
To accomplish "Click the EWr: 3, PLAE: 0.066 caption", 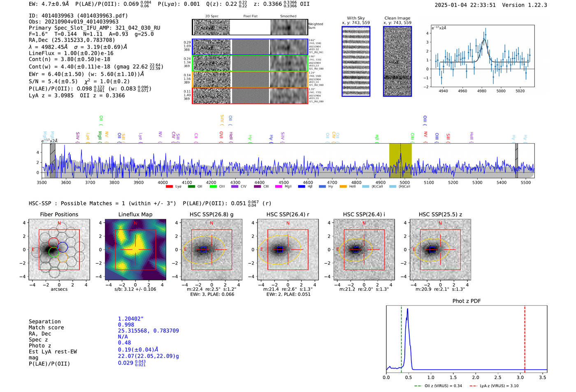I will tap(211, 294).
